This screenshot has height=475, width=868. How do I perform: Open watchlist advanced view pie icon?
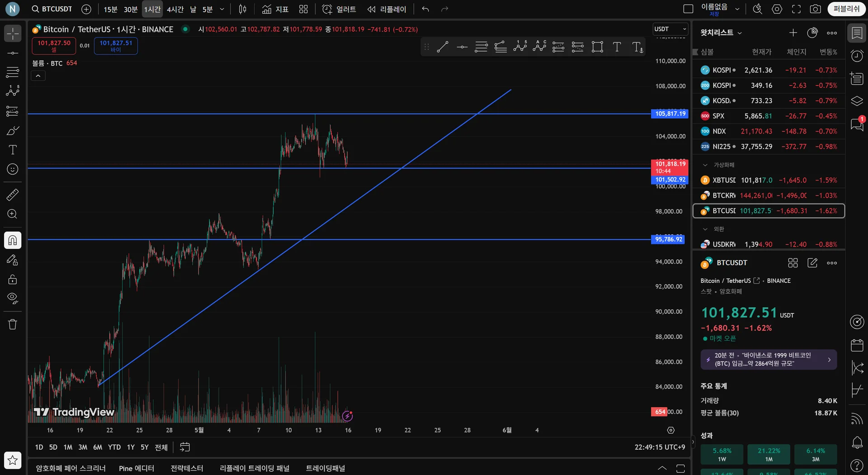812,33
